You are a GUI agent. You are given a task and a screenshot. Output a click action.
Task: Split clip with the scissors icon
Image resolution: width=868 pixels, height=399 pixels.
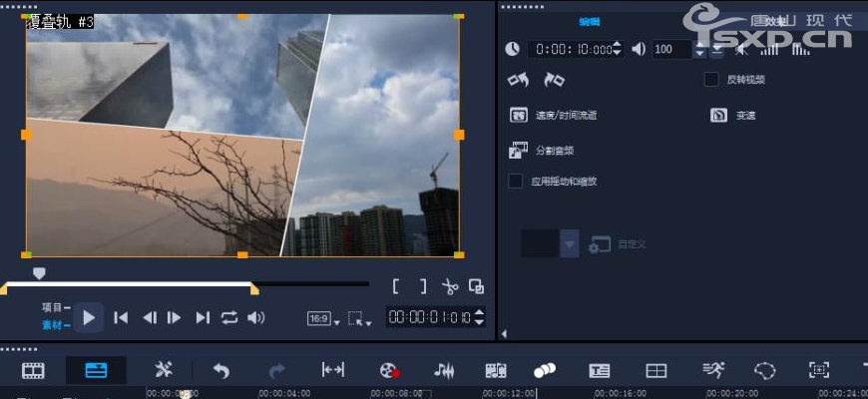pyautogui.click(x=450, y=286)
